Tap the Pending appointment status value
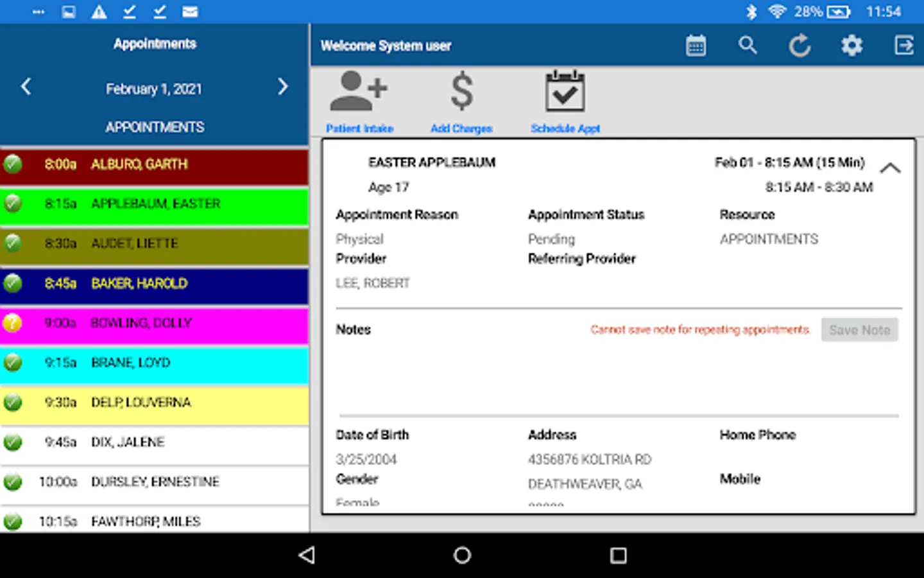924x578 pixels. [x=551, y=240]
